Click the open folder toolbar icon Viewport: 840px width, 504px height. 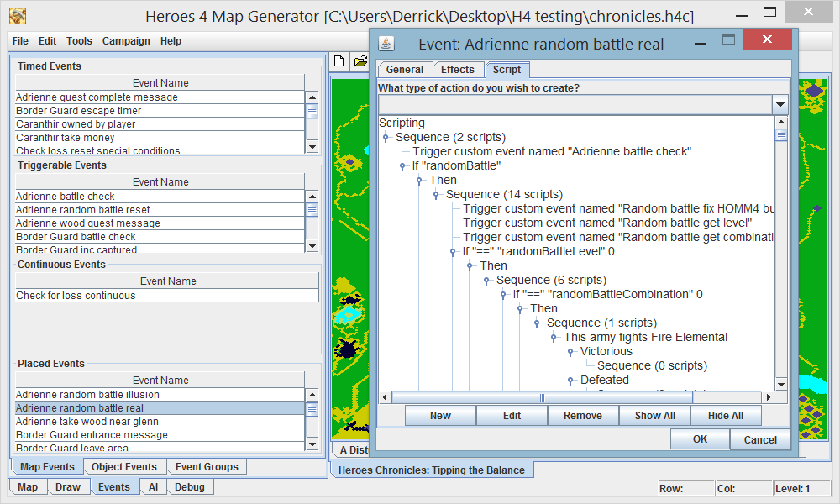[360, 61]
